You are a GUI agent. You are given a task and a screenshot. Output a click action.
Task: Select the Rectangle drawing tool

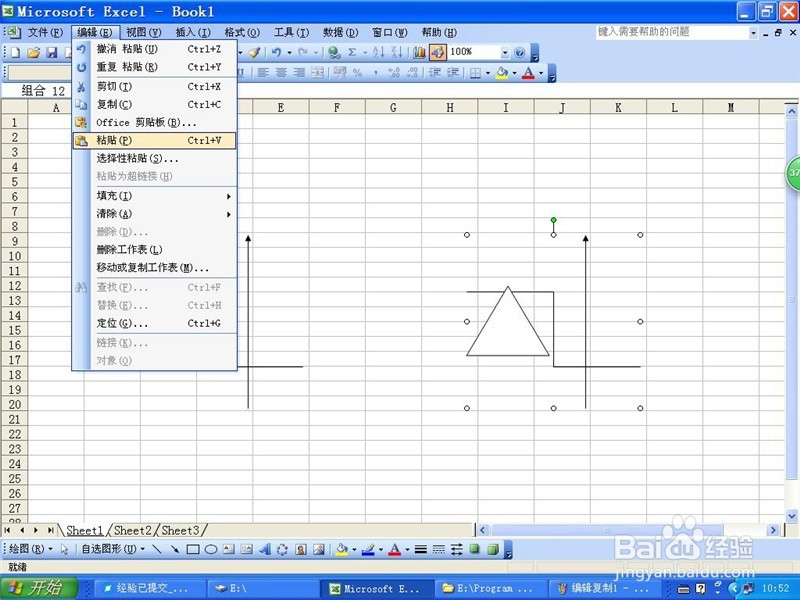pyautogui.click(x=193, y=549)
